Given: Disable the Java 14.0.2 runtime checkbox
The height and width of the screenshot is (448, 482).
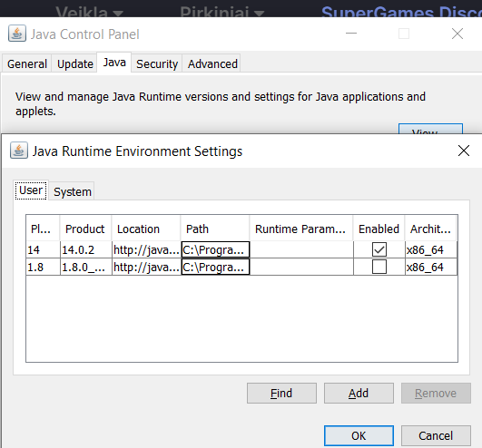Looking at the screenshot, I should [x=379, y=249].
